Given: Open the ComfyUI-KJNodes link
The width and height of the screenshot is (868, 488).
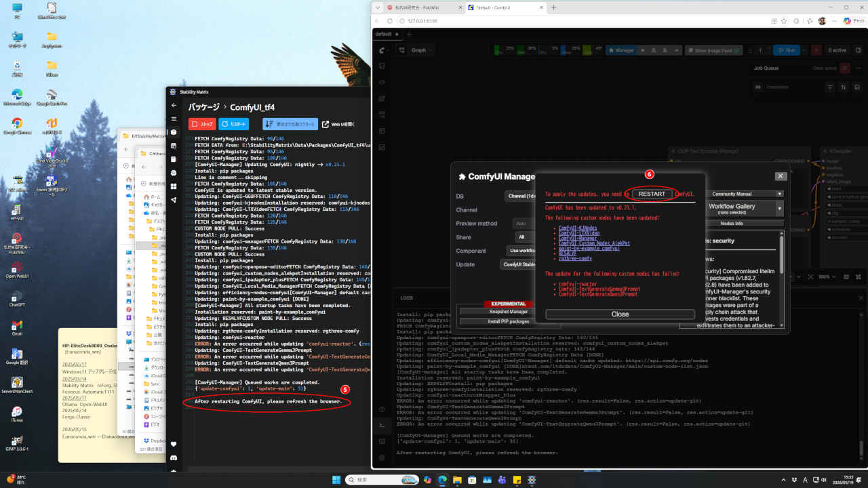Looking at the screenshot, I should coord(578,228).
